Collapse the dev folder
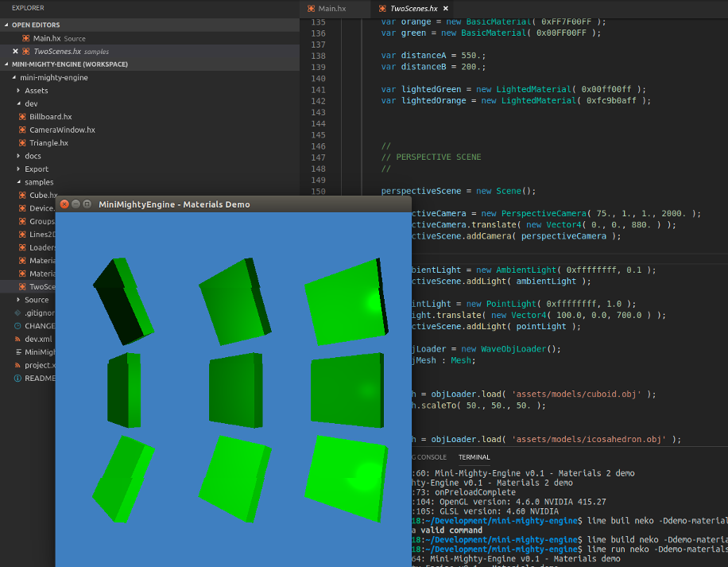The image size is (728, 567). pyautogui.click(x=18, y=103)
